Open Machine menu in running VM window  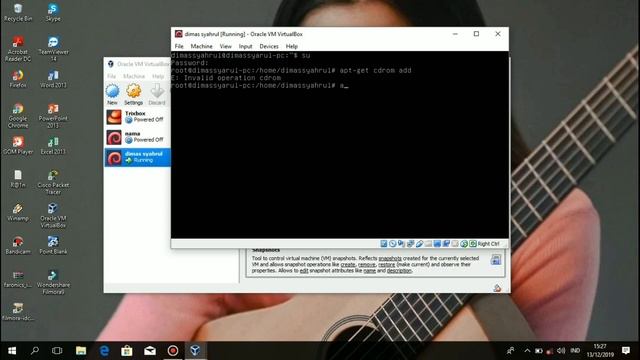click(x=201, y=46)
